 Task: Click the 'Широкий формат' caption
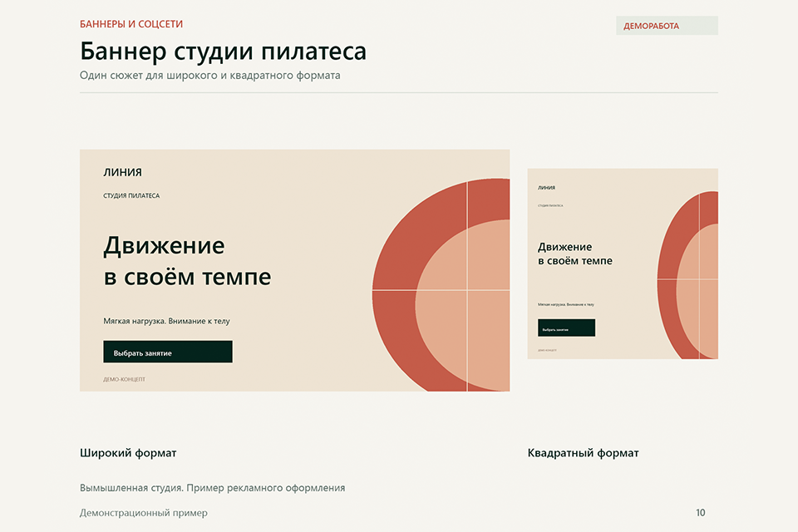[128, 453]
